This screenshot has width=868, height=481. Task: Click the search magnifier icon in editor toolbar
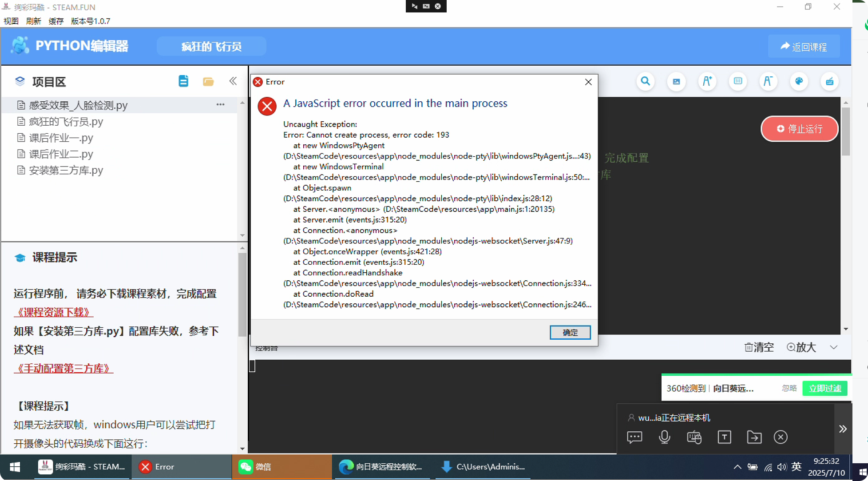pyautogui.click(x=645, y=81)
